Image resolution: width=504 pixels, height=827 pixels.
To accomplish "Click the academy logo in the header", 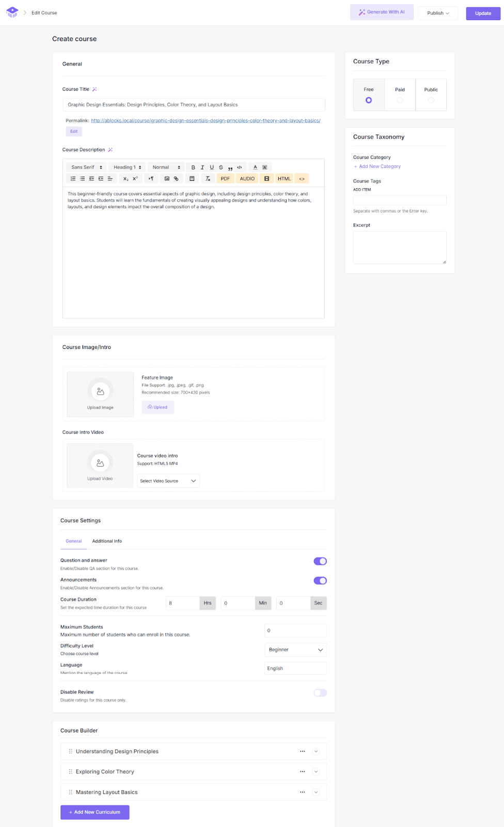I will click(x=12, y=12).
